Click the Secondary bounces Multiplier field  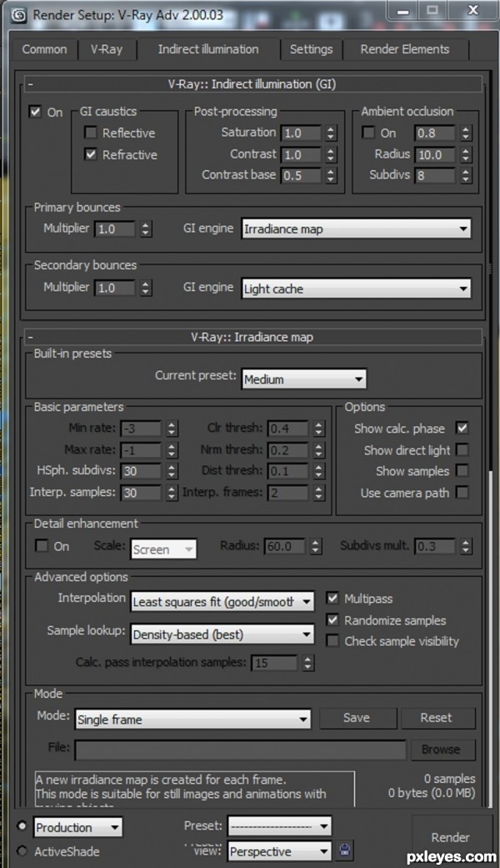(115, 288)
